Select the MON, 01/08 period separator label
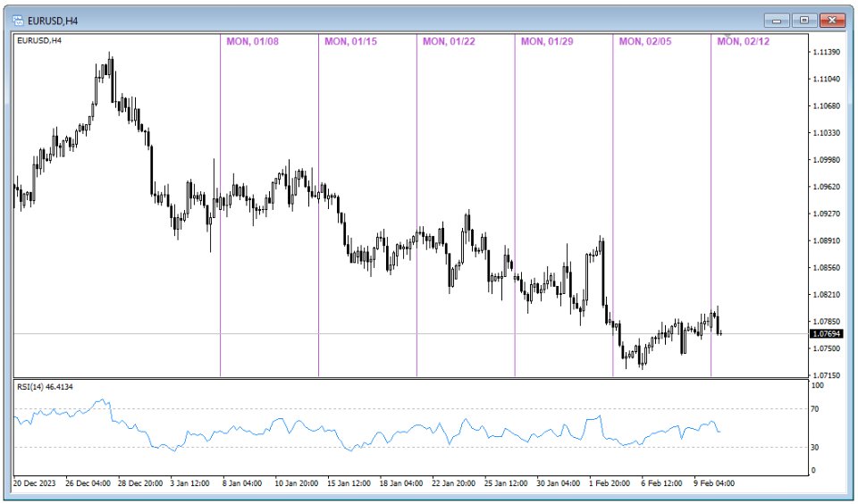 [252, 42]
